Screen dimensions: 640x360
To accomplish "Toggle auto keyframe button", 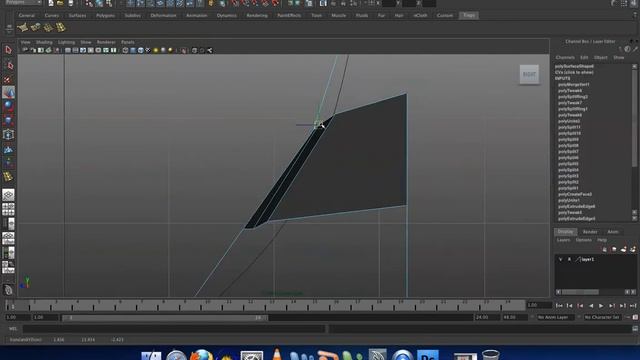I will click(635, 317).
